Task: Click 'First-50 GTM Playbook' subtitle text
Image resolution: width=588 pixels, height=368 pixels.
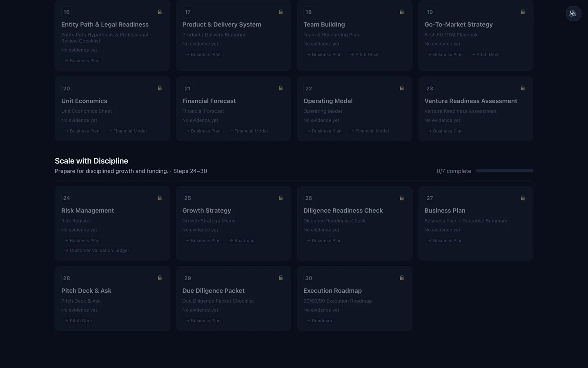Action: tap(451, 35)
